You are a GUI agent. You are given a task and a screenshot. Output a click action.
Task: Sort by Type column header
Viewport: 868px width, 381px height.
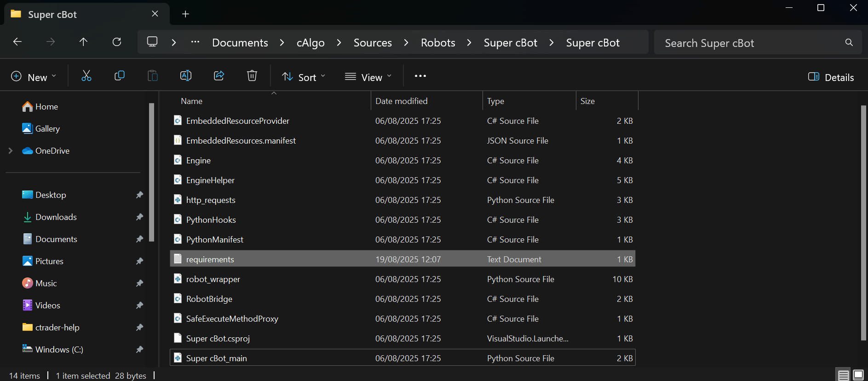pyautogui.click(x=529, y=101)
